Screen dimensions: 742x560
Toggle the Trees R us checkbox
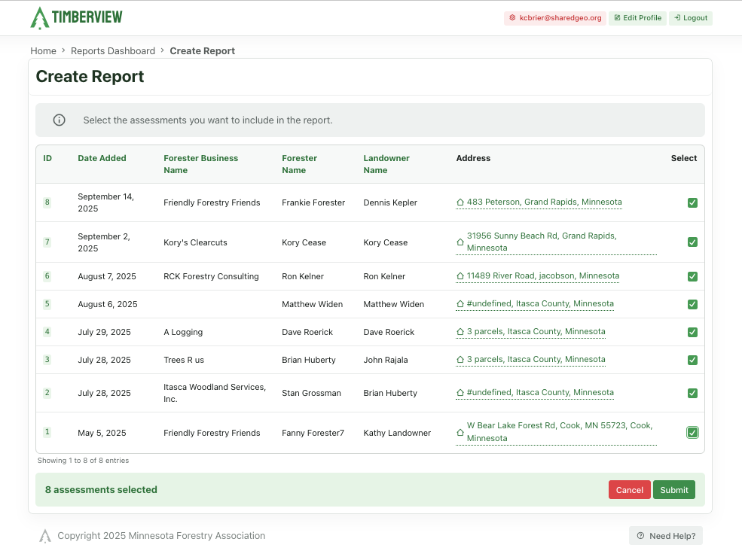coord(692,360)
